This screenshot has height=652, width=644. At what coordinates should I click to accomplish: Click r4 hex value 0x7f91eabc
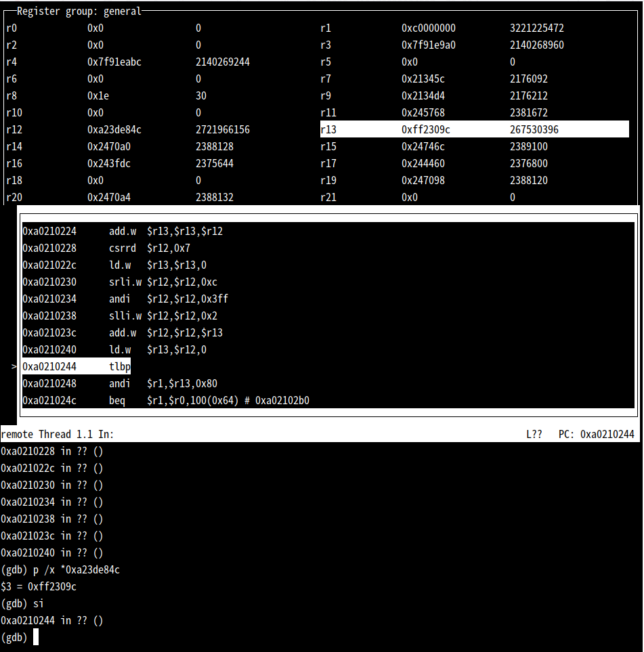[114, 62]
